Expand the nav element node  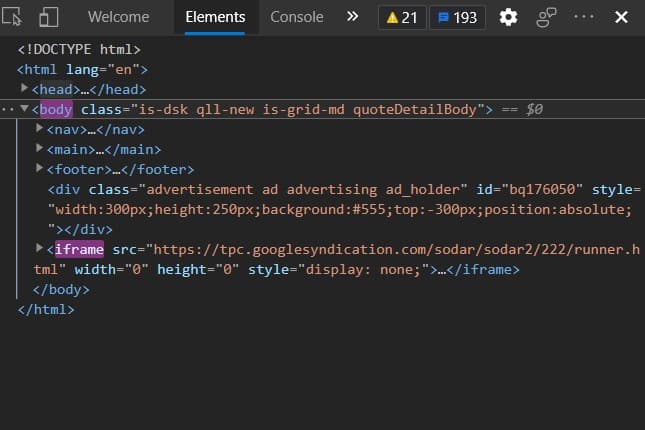(x=39, y=129)
